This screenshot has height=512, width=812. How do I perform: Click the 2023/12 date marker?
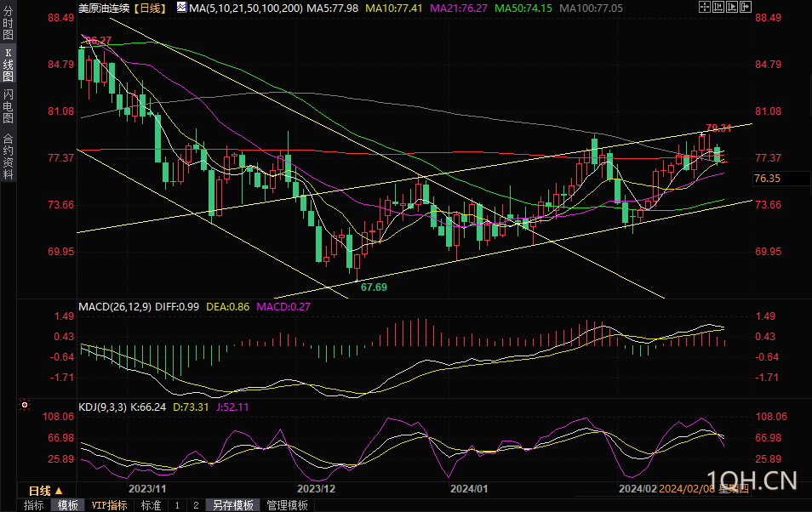click(x=316, y=489)
